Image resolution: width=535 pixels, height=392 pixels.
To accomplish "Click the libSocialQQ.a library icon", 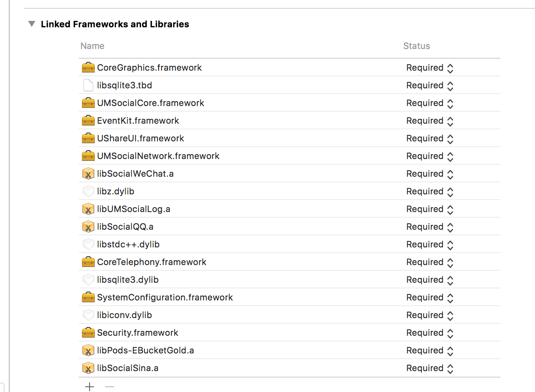I will [88, 227].
